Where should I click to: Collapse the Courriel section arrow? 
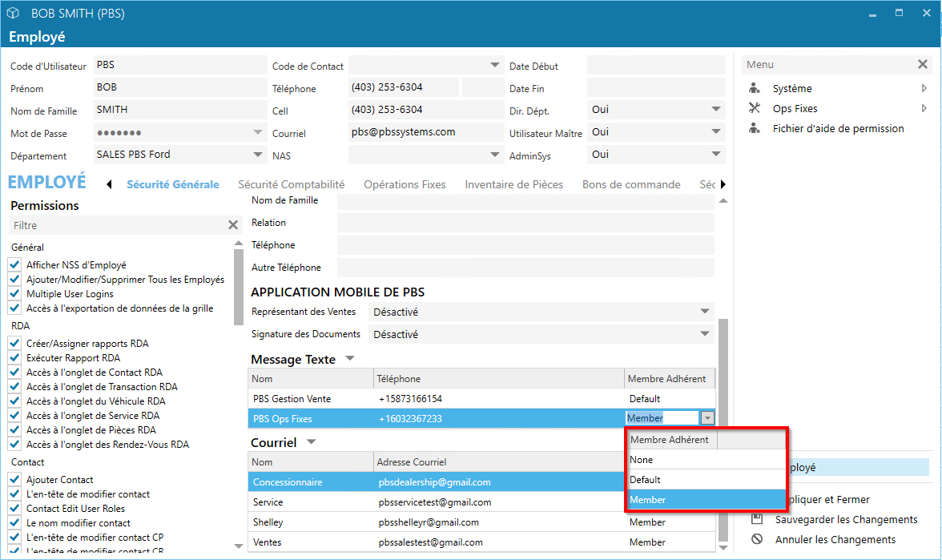point(311,441)
